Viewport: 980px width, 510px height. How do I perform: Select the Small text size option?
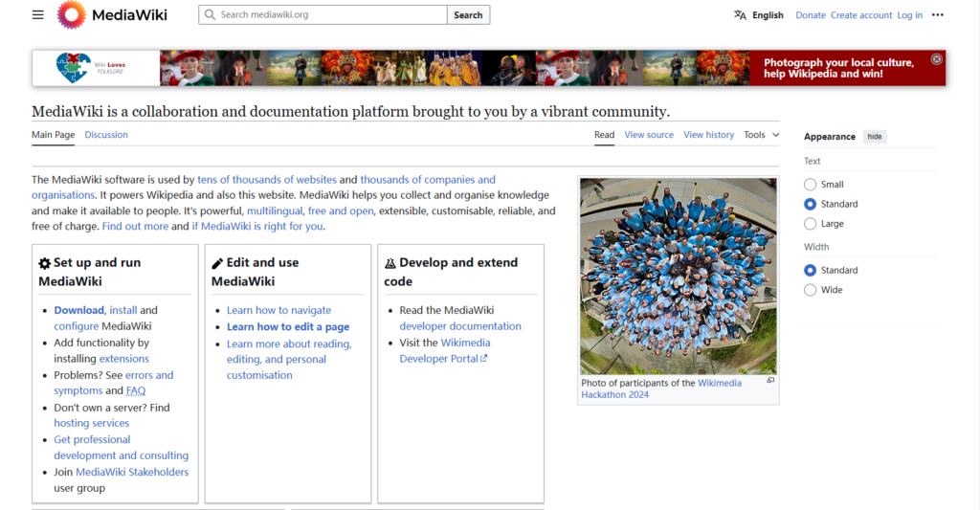tap(811, 185)
